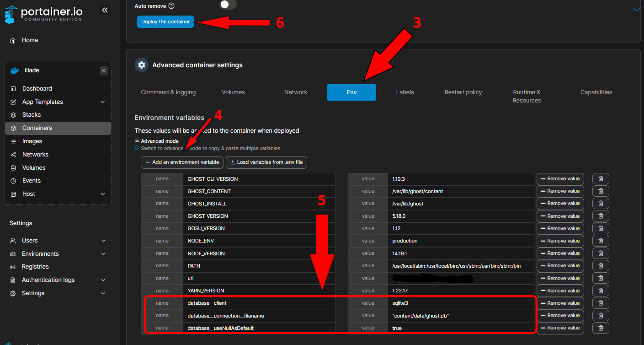Delete the database__useNullAsDefault variable trash icon
644x345 pixels.
pos(601,328)
